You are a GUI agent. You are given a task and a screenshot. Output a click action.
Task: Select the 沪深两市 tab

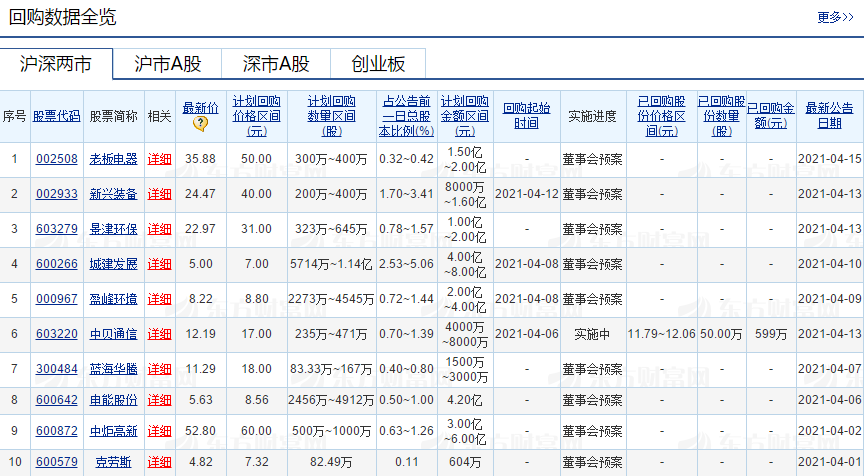point(56,64)
